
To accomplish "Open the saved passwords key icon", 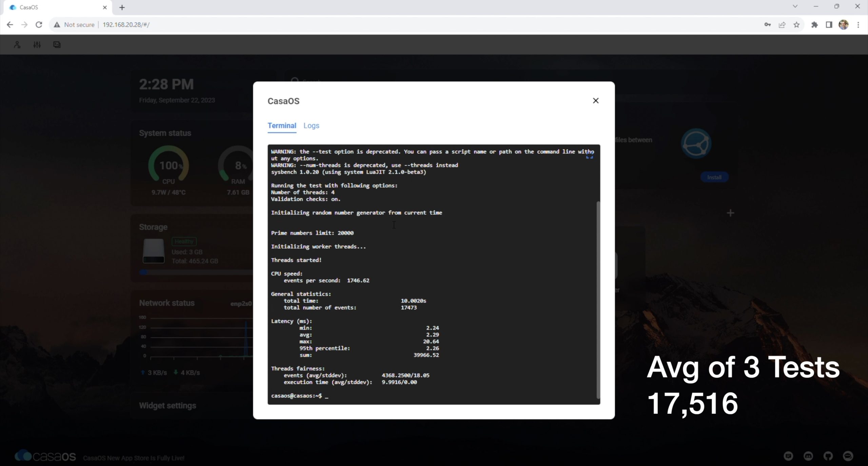I will (767, 25).
